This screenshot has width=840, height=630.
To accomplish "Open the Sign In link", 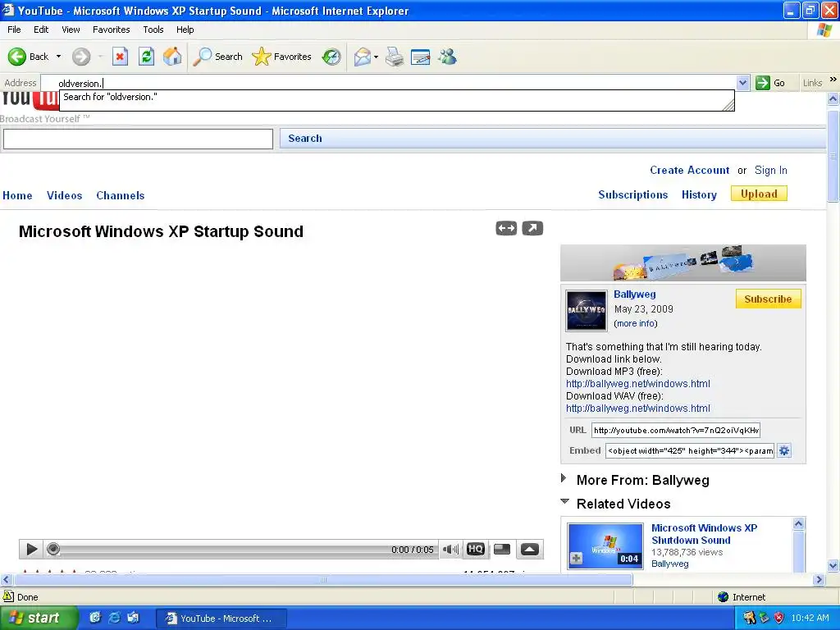I will pos(771,171).
